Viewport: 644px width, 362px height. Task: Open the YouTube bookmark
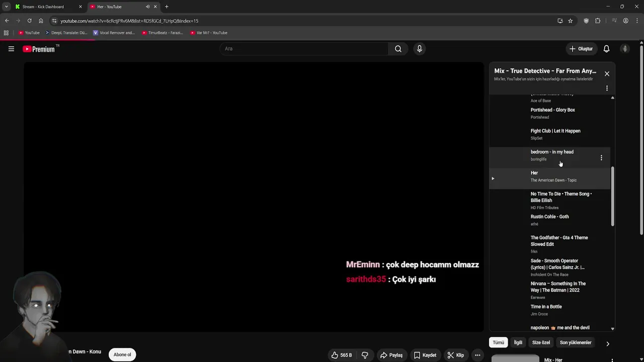[29, 33]
